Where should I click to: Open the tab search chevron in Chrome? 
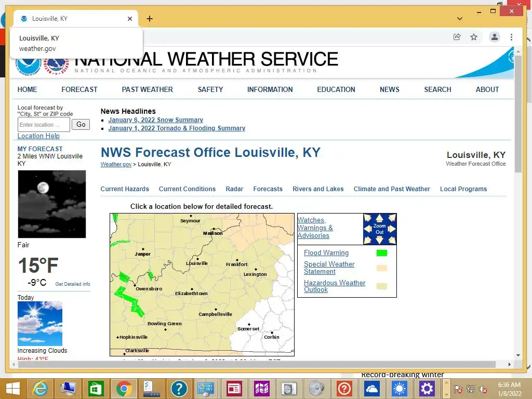(x=460, y=19)
